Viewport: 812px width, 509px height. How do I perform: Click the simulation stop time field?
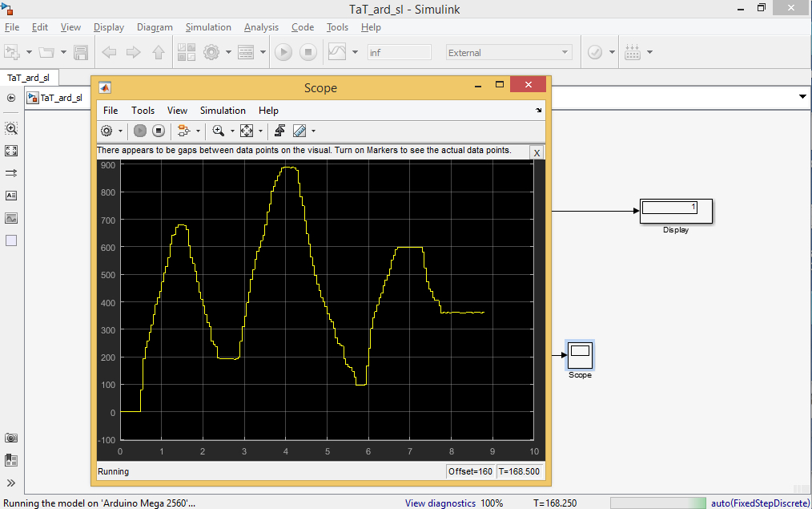point(400,52)
